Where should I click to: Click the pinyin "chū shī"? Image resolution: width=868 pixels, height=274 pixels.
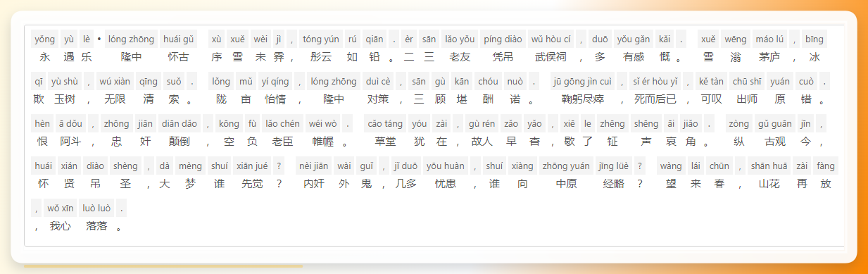(747, 81)
